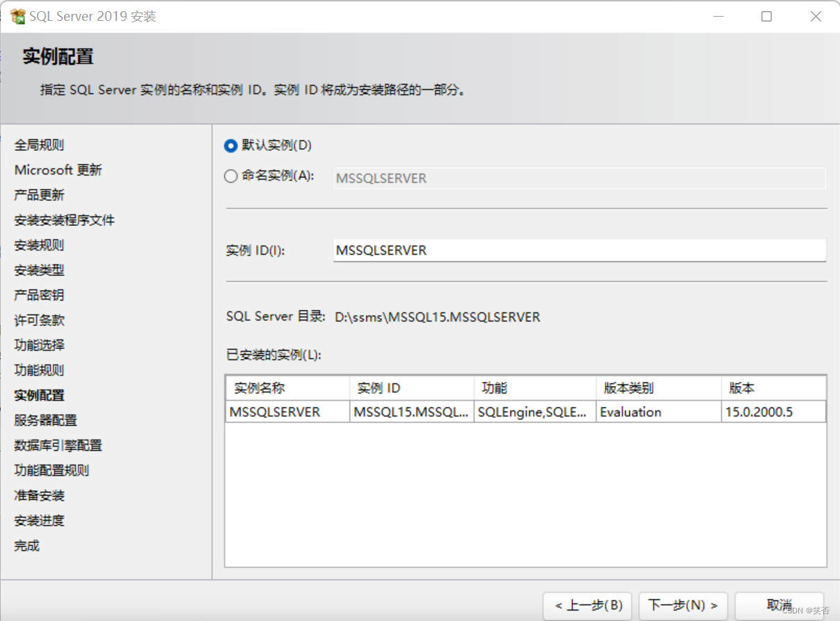Click the 产品更新 step
The width and height of the screenshot is (840, 621).
point(39,195)
